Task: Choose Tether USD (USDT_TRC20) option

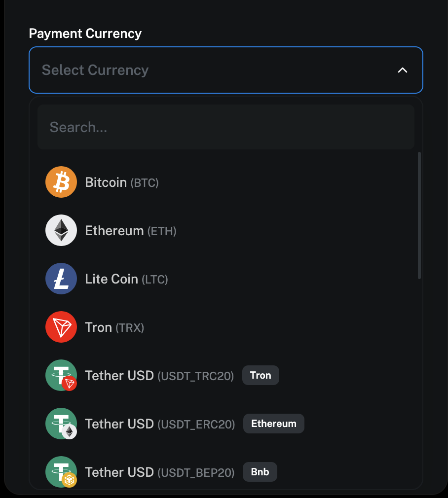Action: (226, 375)
